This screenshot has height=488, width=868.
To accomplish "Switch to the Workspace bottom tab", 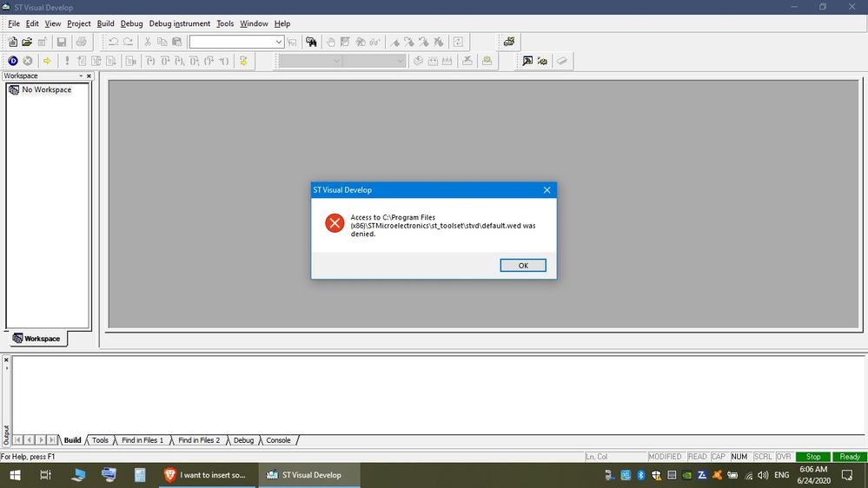I will pyautogui.click(x=37, y=339).
